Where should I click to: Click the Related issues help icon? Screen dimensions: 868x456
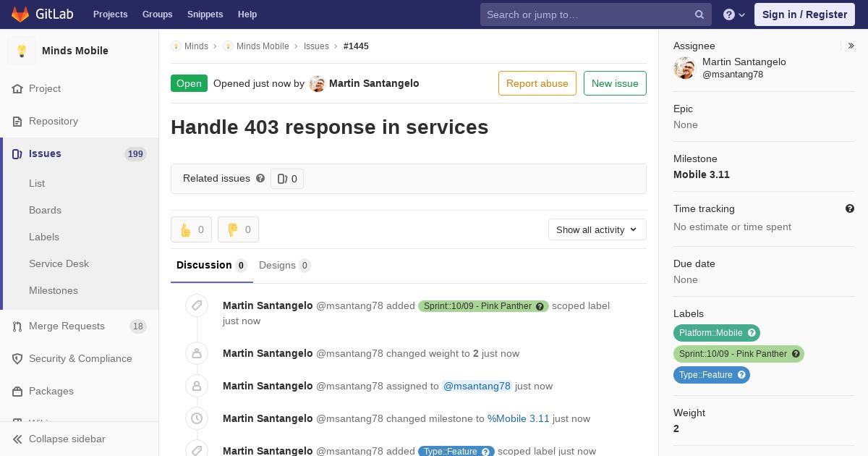point(260,178)
